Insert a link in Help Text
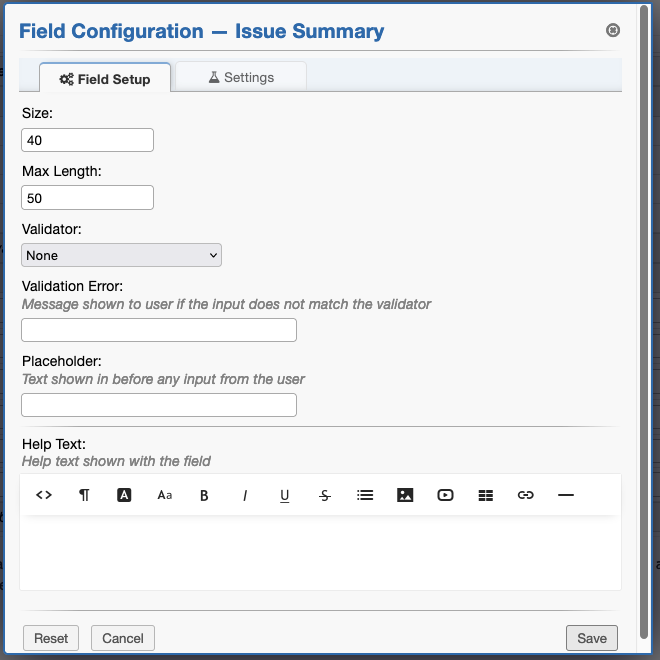 click(526, 495)
